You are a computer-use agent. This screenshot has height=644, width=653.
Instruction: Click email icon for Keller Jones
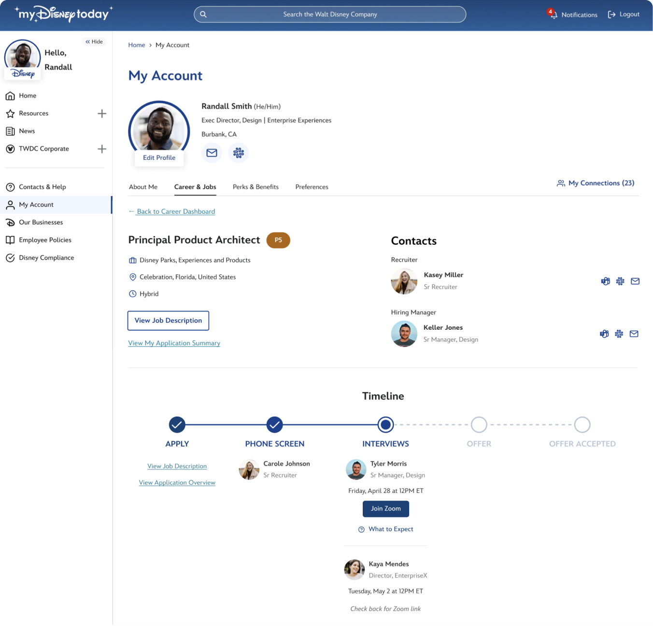pyautogui.click(x=634, y=334)
